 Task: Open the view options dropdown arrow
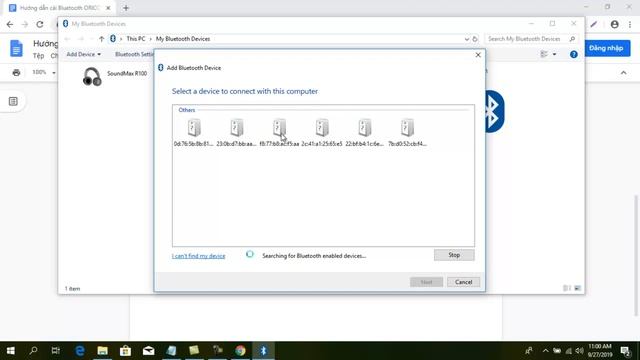tap(554, 54)
